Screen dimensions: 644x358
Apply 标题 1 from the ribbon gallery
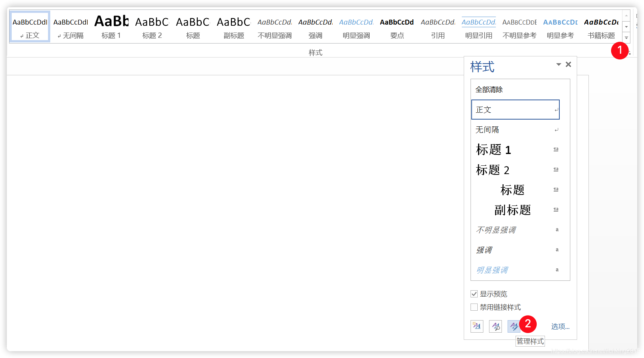(111, 27)
